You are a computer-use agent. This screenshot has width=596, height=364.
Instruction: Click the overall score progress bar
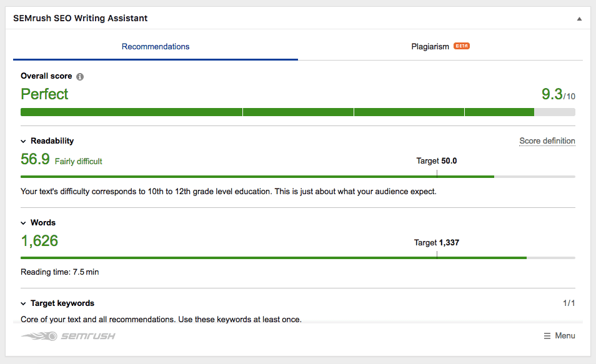pyautogui.click(x=297, y=112)
